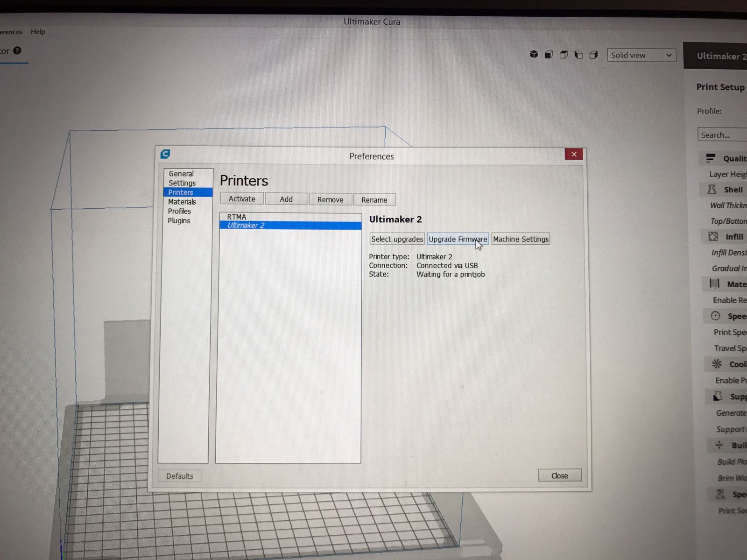Open the Profiles preferences page

click(x=179, y=211)
